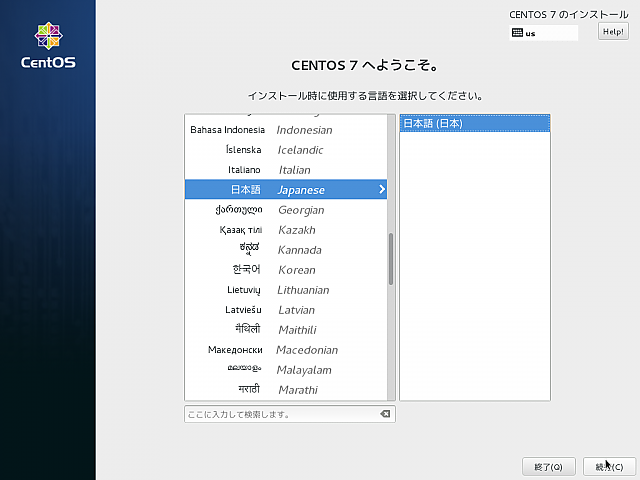Select Maithili language row
Image resolution: width=640 pixels, height=480 pixels.
pyautogui.click(x=286, y=330)
